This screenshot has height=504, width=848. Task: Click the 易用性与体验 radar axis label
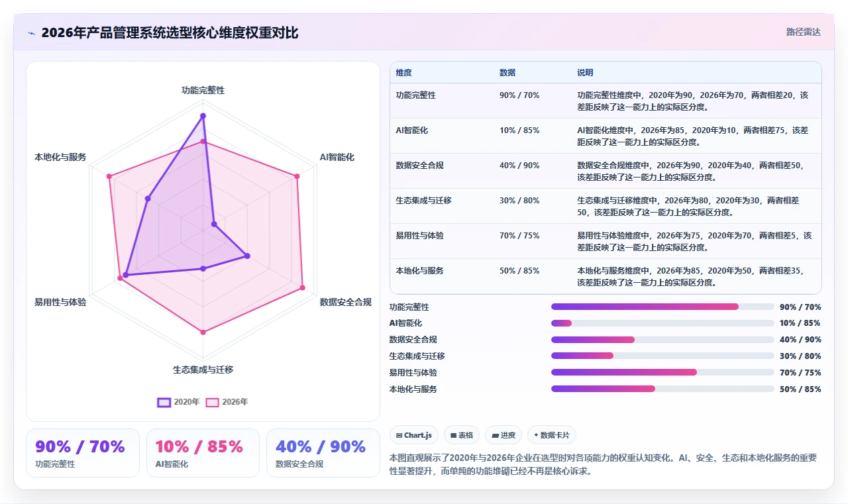60,302
